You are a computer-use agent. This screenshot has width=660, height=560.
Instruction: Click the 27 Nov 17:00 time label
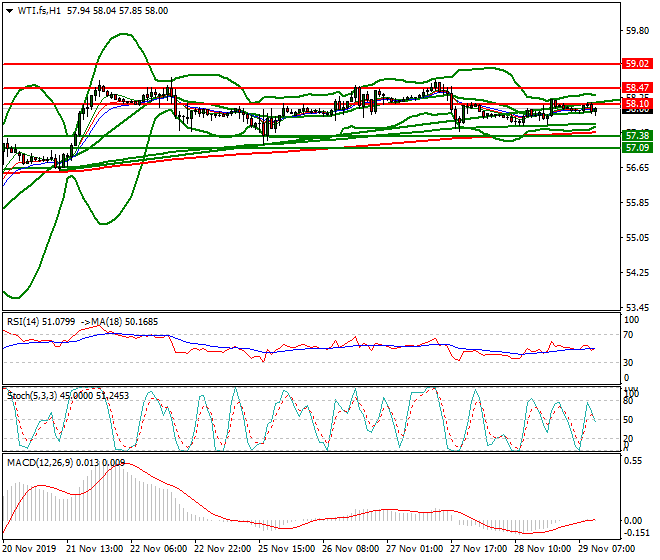tap(479, 549)
